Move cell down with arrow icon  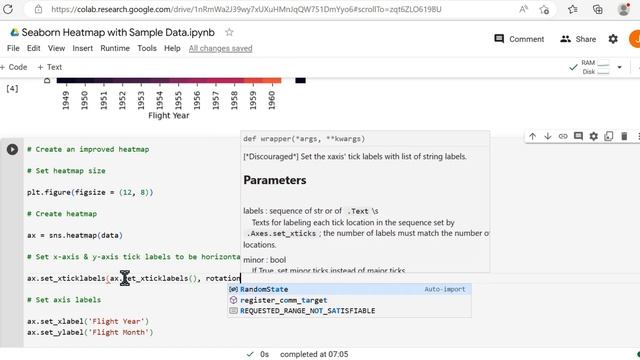click(x=548, y=136)
